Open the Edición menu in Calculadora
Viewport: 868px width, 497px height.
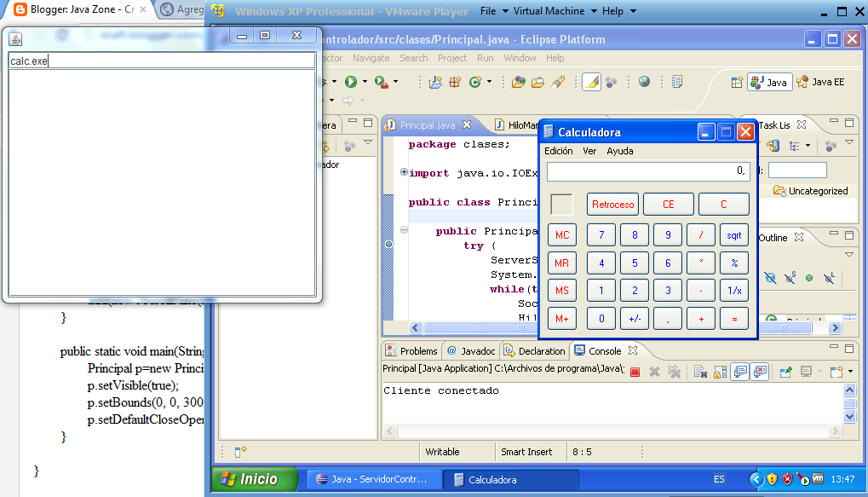(x=559, y=151)
